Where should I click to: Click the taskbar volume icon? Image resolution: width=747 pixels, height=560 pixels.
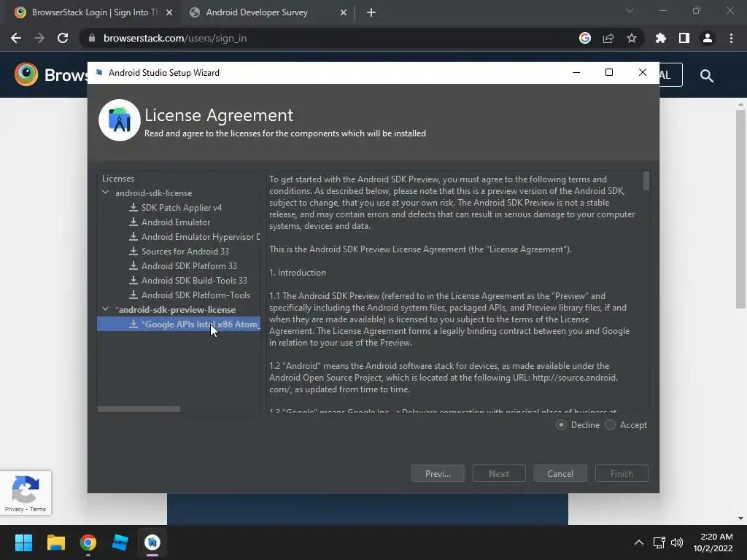click(x=676, y=542)
